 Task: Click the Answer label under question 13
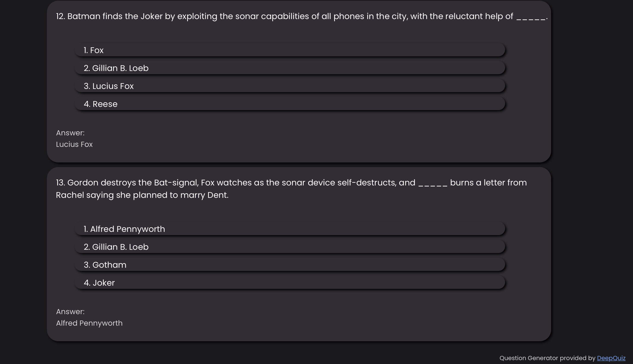point(70,312)
